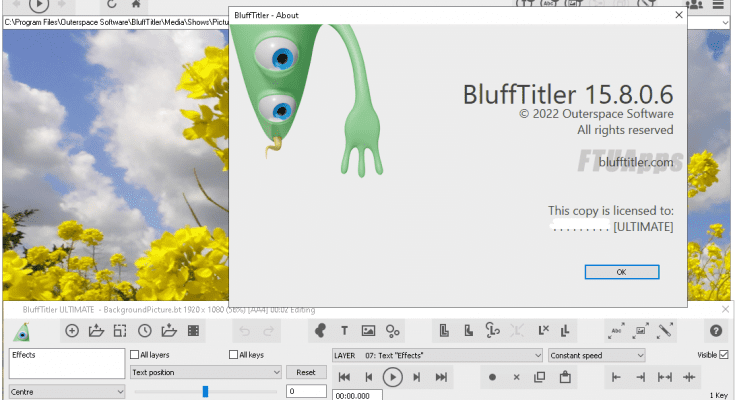Expand the file path dropdown arrow

click(726, 23)
